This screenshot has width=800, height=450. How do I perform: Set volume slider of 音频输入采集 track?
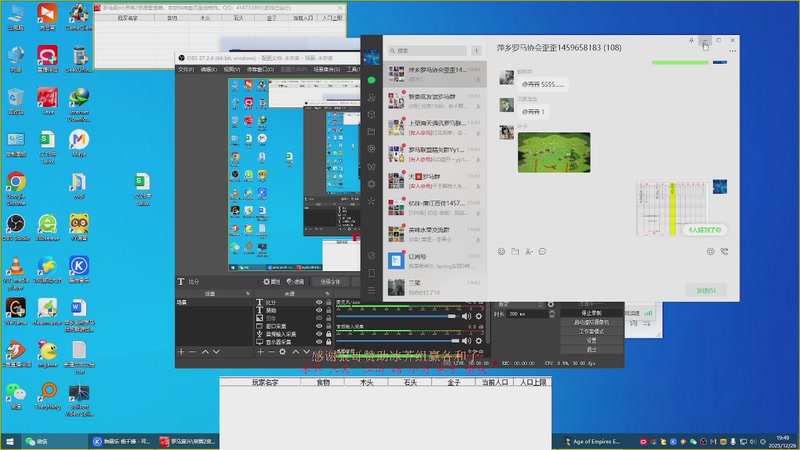tap(397, 341)
